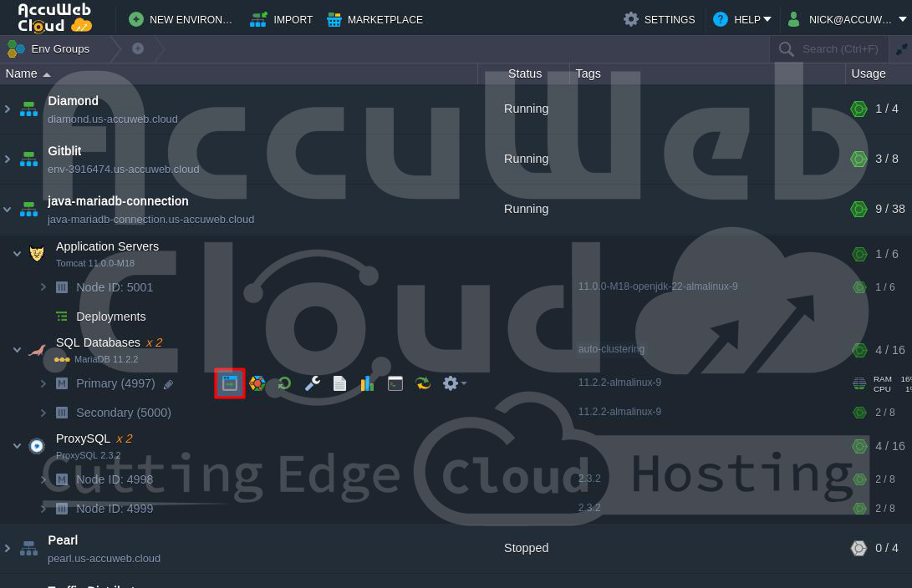Open java-mariadb-connection.us-accuweb.cloud link
This screenshot has width=912, height=588.
click(x=150, y=220)
